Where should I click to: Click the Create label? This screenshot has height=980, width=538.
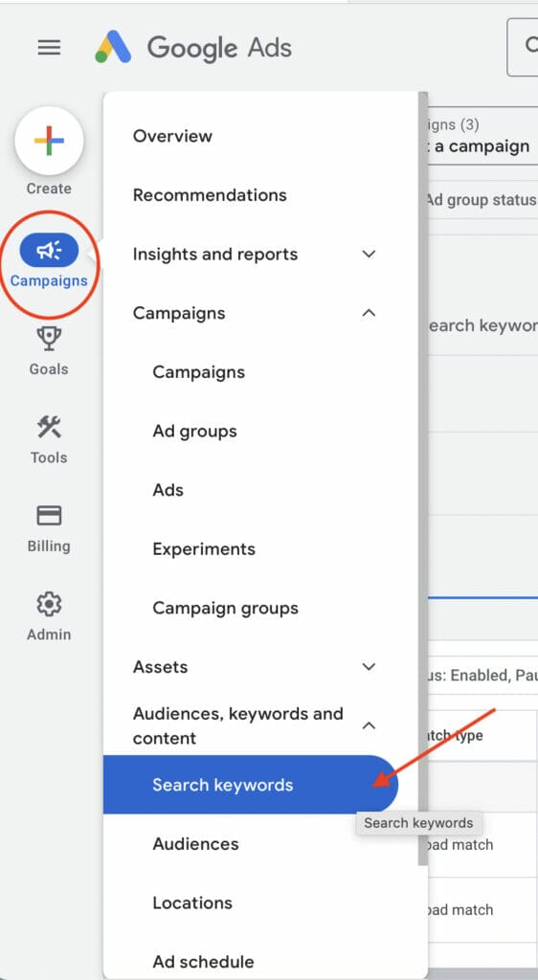(49, 189)
